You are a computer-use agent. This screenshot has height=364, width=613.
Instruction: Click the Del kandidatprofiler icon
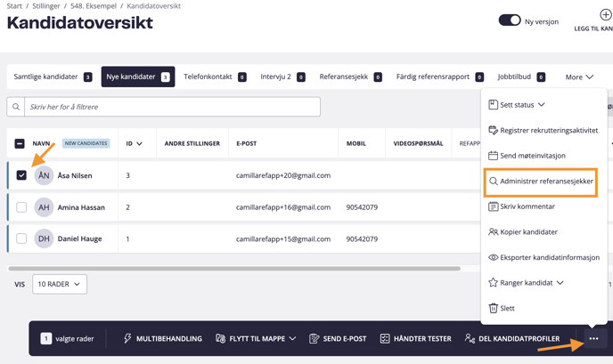470,339
